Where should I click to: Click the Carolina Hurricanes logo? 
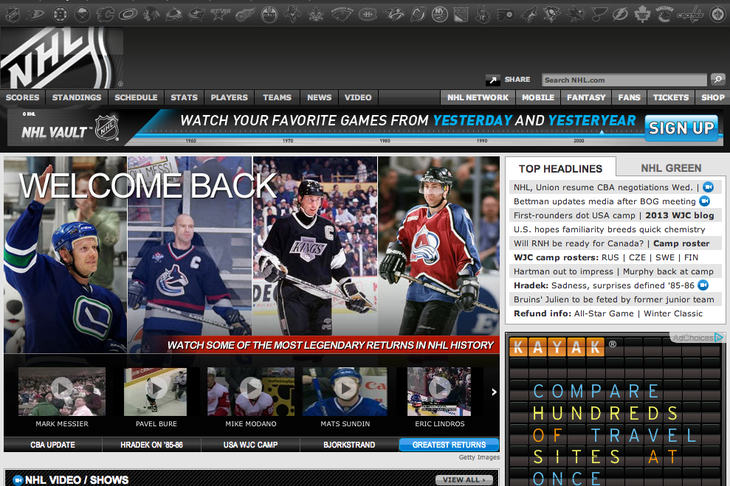coord(128,14)
